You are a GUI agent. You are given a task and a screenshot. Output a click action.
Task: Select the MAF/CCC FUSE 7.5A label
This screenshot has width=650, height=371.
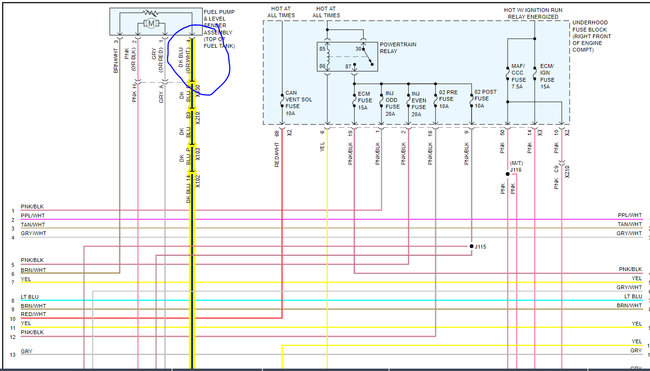pos(518,76)
